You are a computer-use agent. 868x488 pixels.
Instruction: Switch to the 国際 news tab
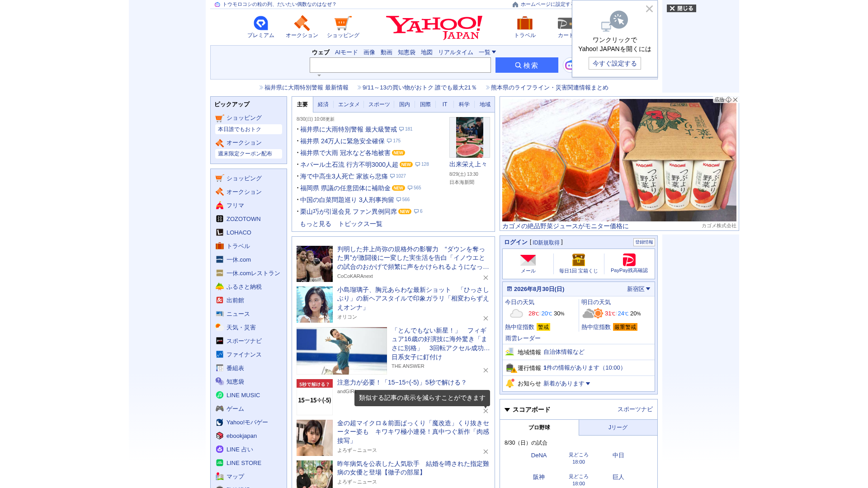(x=425, y=105)
